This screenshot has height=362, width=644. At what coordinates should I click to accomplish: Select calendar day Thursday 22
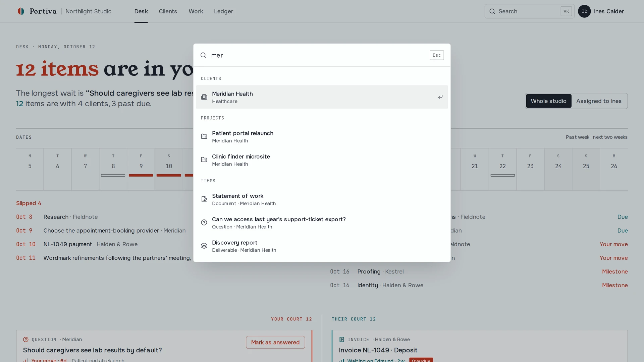502,169
